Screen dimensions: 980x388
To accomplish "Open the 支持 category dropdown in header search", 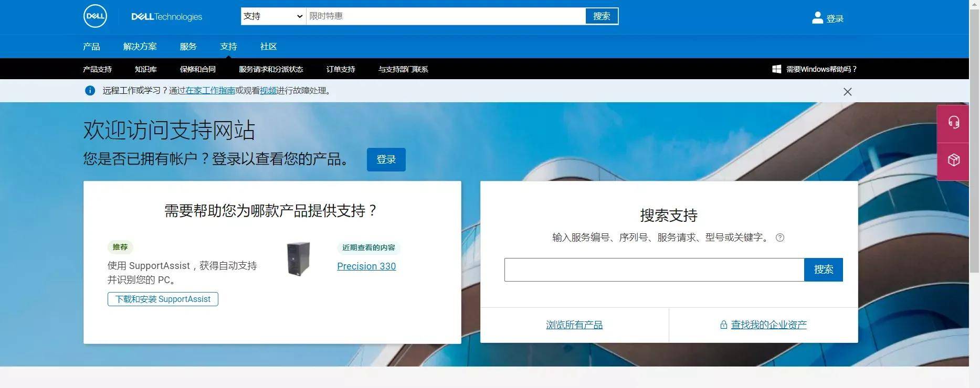I will coord(273,16).
